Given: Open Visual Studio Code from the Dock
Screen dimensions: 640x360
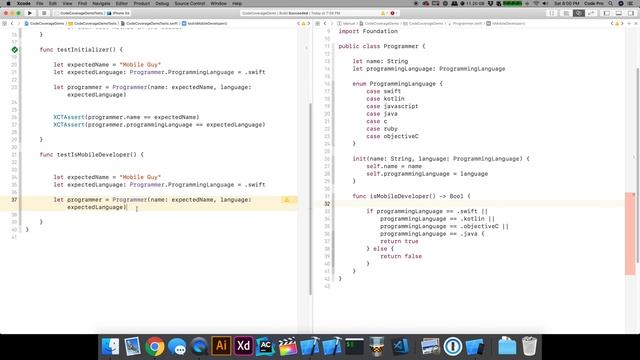Looking at the screenshot, I should 400,347.
